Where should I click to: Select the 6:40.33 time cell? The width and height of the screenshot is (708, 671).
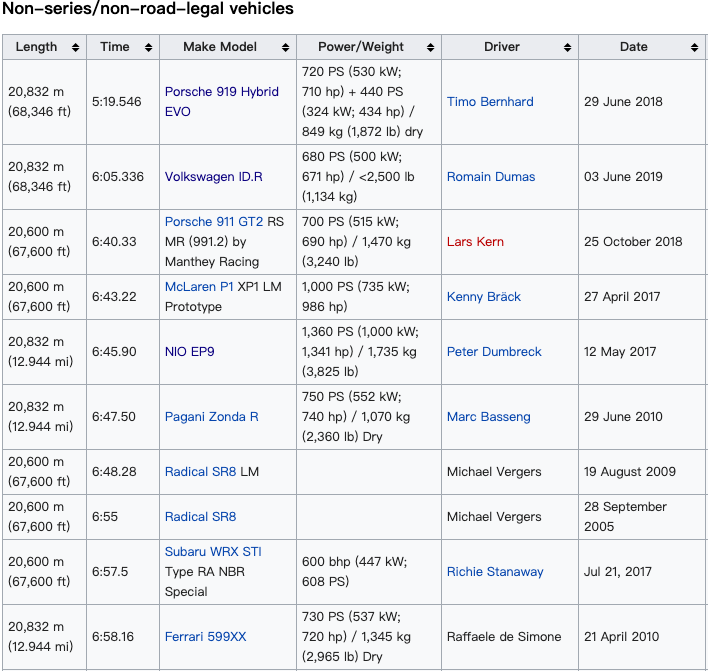click(x=123, y=242)
